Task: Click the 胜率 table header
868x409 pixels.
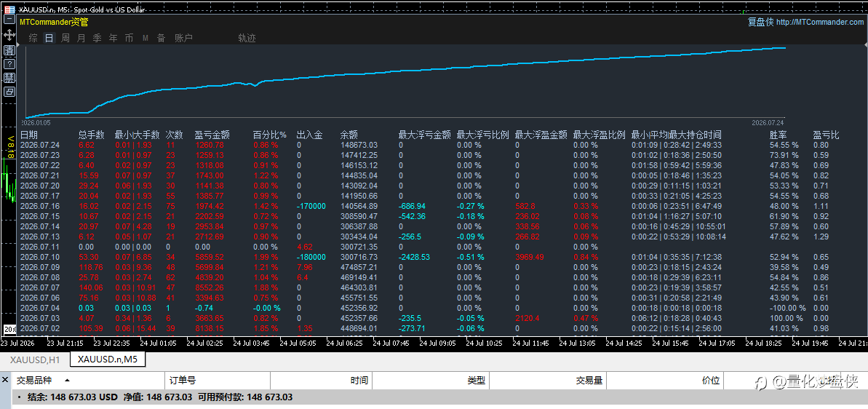Action: [779, 135]
